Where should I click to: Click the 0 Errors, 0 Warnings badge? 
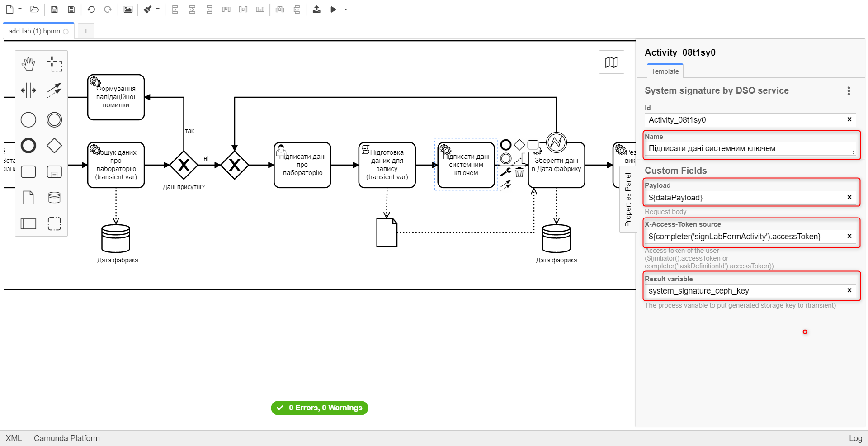320,408
